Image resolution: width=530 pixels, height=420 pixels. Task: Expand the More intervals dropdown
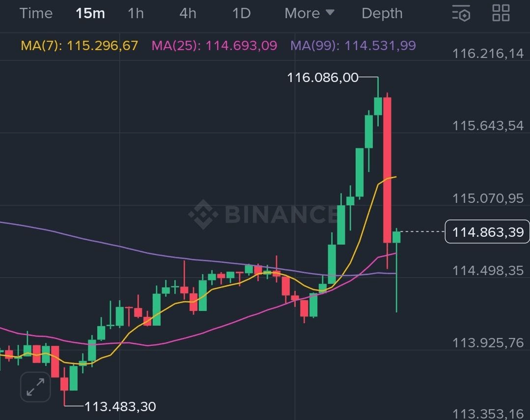(x=309, y=13)
